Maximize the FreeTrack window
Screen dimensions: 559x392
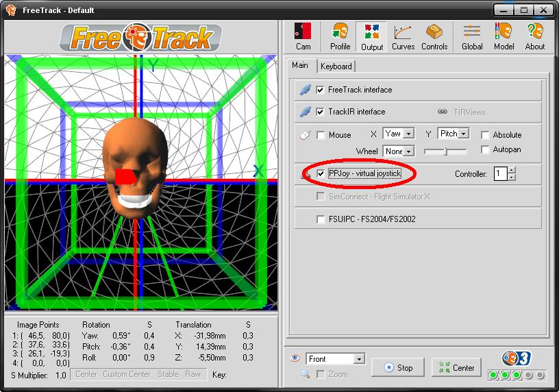(523, 10)
